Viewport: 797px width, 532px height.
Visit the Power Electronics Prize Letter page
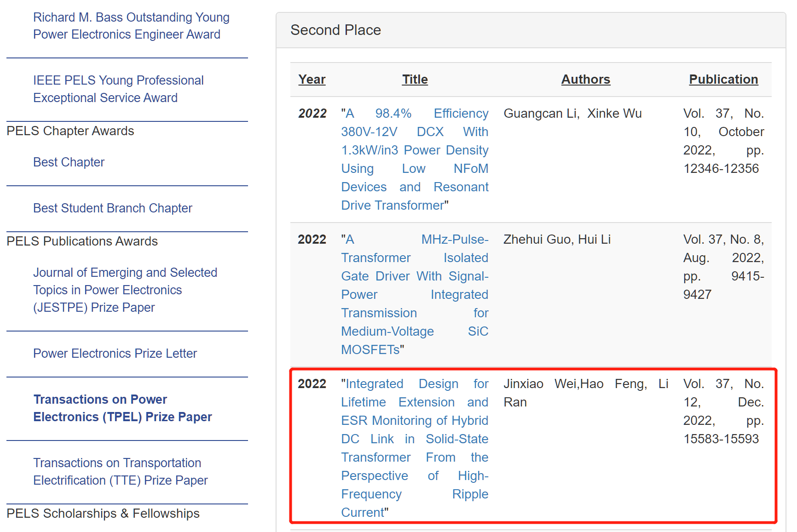(115, 354)
